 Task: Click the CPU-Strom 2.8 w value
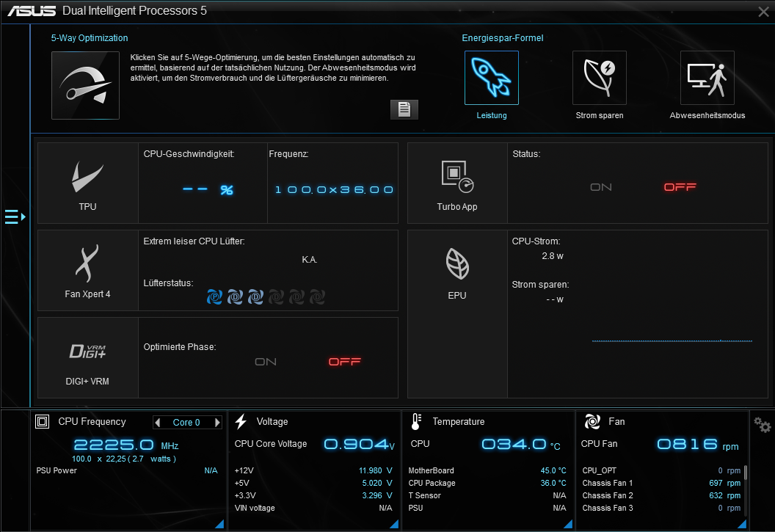point(553,256)
